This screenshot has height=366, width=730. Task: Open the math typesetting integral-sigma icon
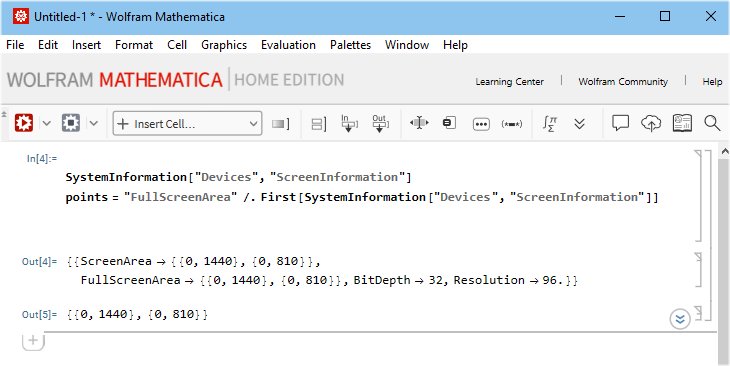click(x=550, y=123)
